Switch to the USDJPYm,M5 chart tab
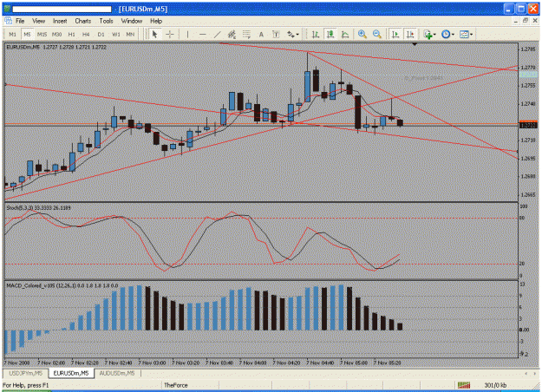 click(x=26, y=373)
